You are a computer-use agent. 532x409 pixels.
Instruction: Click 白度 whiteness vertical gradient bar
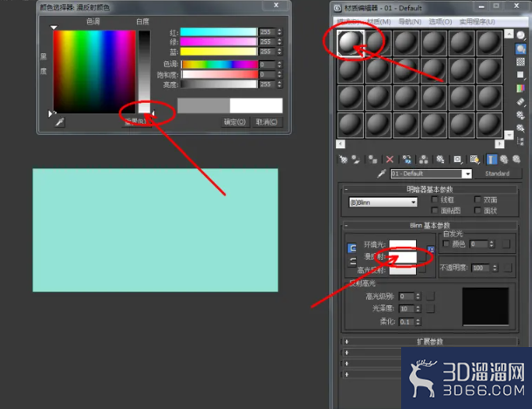coord(144,72)
